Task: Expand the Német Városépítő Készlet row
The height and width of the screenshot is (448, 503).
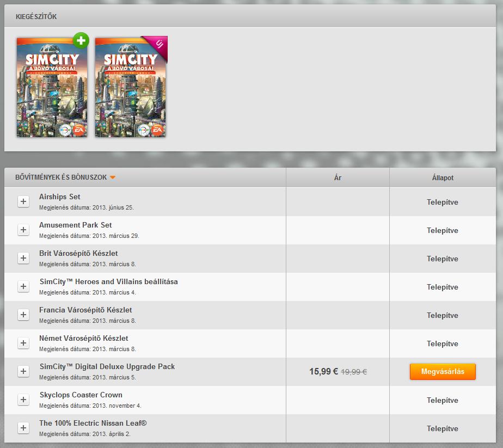Action: click(x=23, y=343)
